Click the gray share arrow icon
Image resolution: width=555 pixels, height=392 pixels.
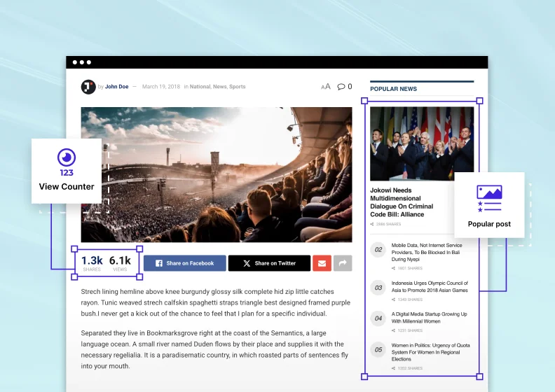click(343, 263)
